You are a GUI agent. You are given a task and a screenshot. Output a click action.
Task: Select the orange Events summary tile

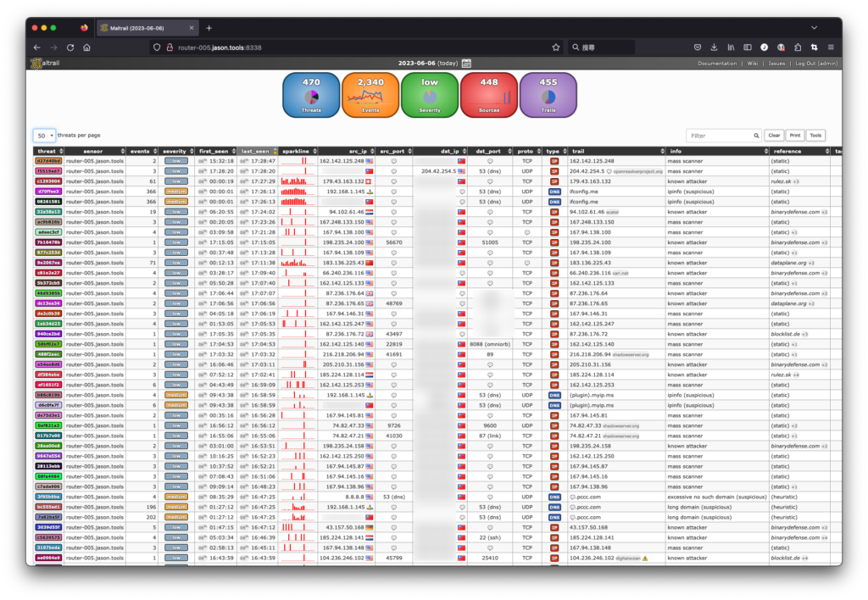[x=370, y=95]
